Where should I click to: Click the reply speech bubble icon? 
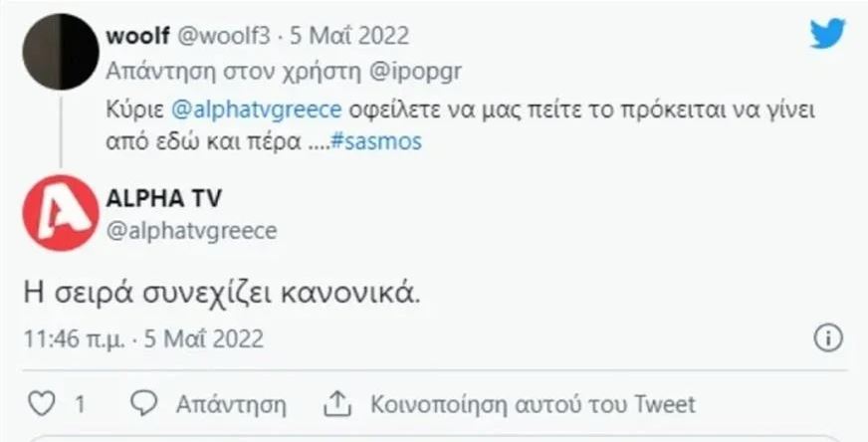pos(145,404)
